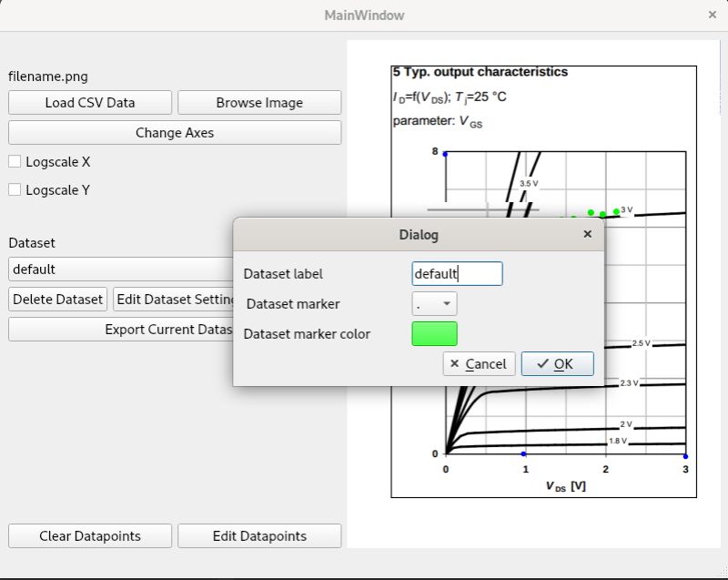Open the Dataset marker style dropdown
The height and width of the screenshot is (580, 728).
pos(434,303)
